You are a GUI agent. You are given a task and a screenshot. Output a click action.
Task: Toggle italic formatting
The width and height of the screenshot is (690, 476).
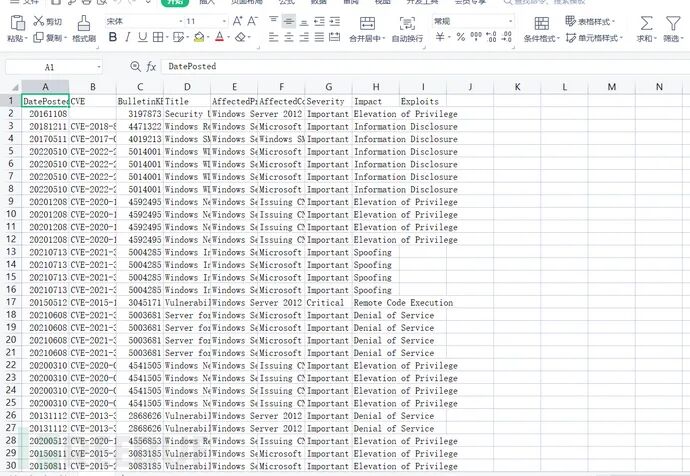pyautogui.click(x=128, y=37)
